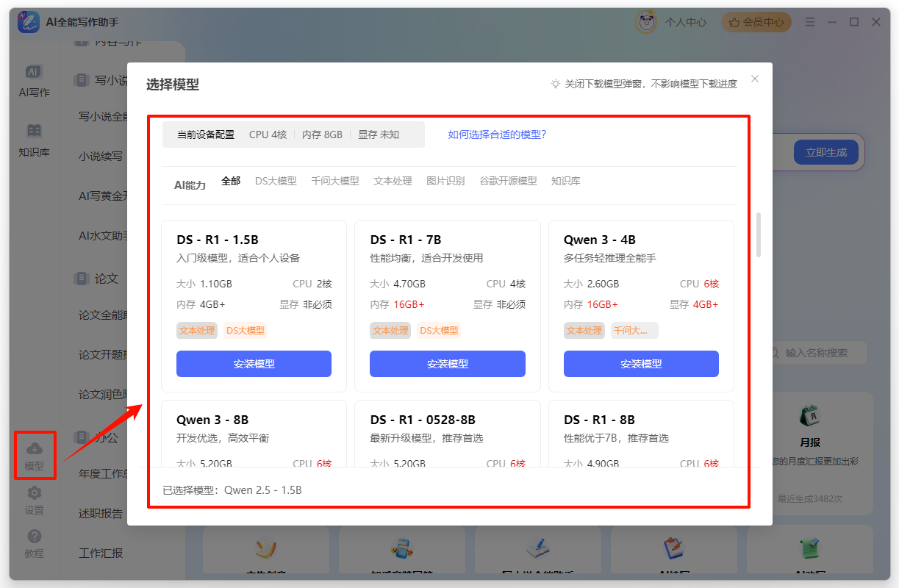Click the model list vertical scrollbar

coord(759,235)
